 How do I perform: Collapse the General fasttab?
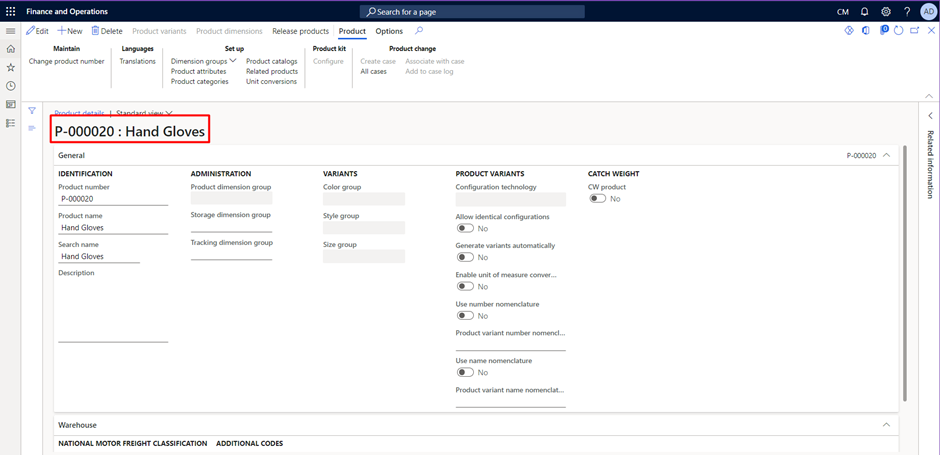(x=887, y=155)
